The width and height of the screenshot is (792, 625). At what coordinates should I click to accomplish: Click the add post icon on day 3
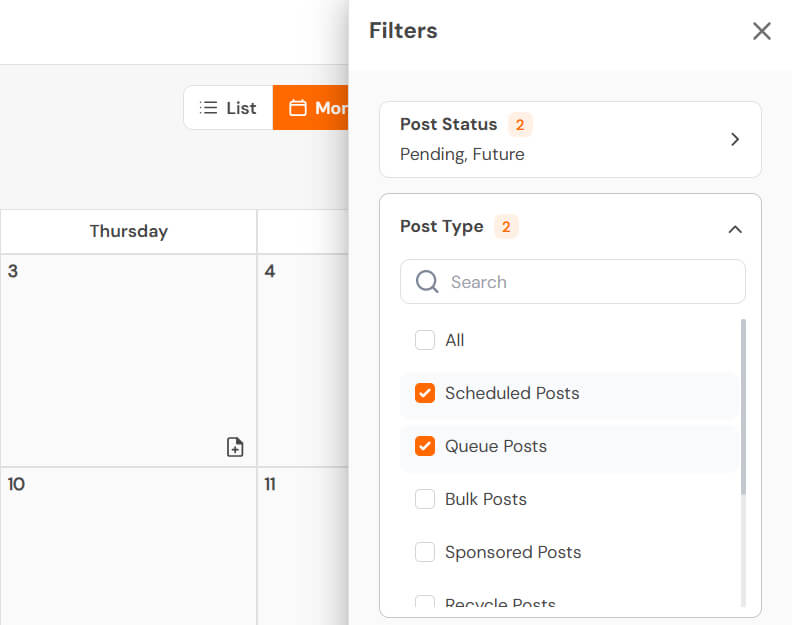click(x=235, y=447)
